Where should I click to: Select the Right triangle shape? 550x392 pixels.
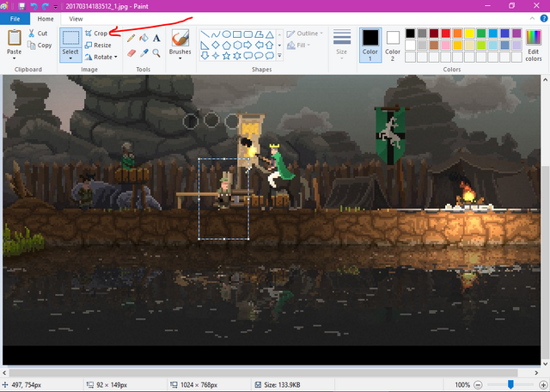click(x=205, y=45)
